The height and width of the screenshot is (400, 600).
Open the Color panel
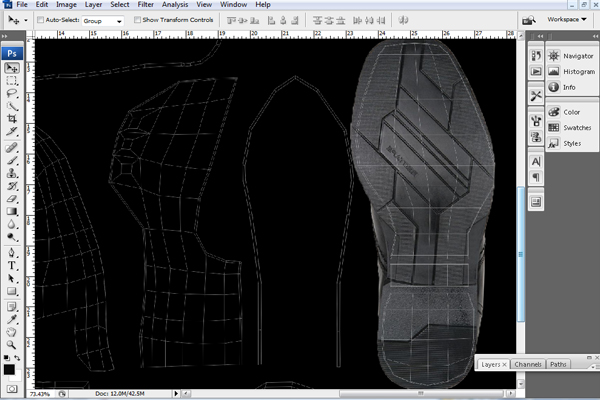point(564,112)
